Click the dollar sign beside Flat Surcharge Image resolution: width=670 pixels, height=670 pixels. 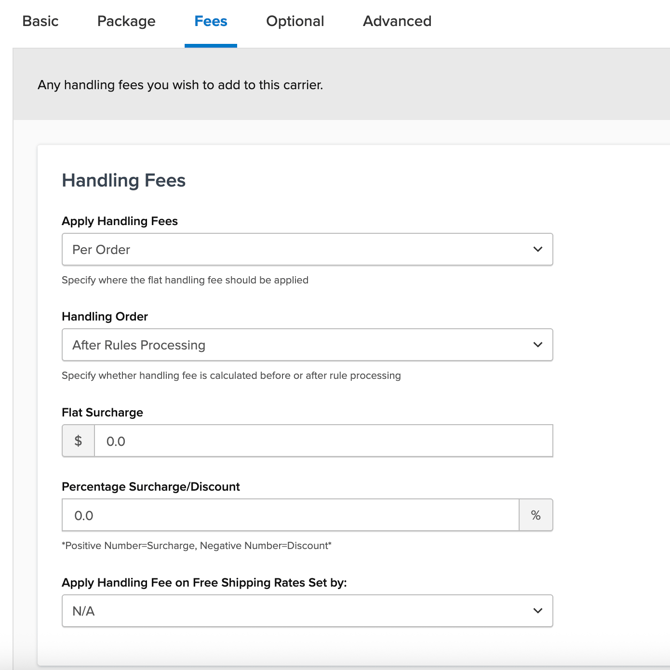pyautogui.click(x=78, y=441)
